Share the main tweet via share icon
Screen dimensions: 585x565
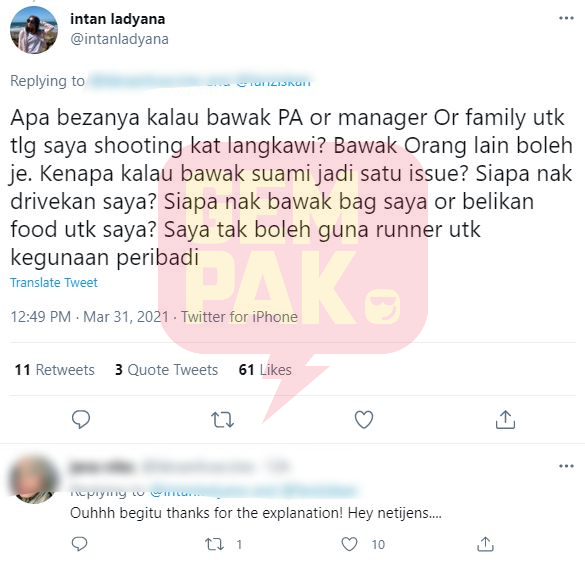coord(505,419)
